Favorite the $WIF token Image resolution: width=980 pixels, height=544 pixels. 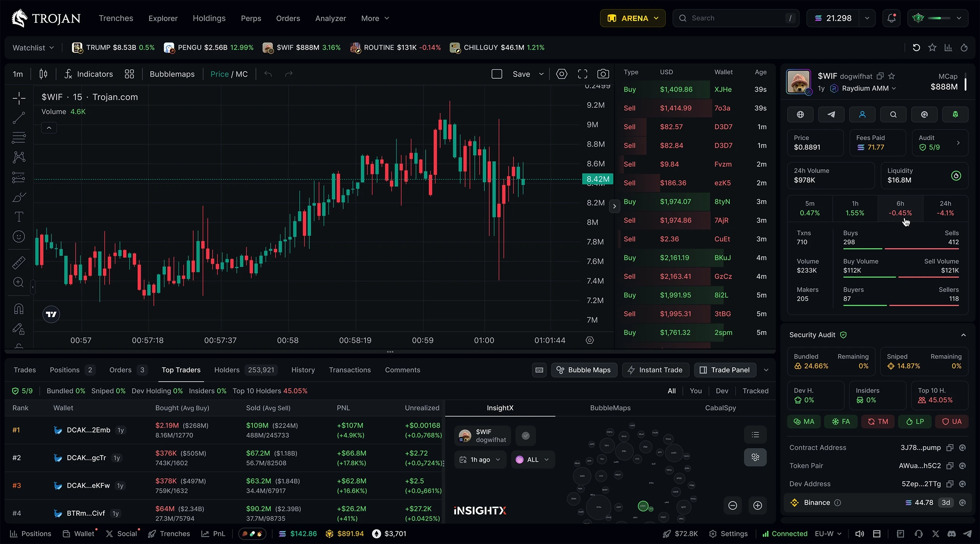[x=892, y=76]
